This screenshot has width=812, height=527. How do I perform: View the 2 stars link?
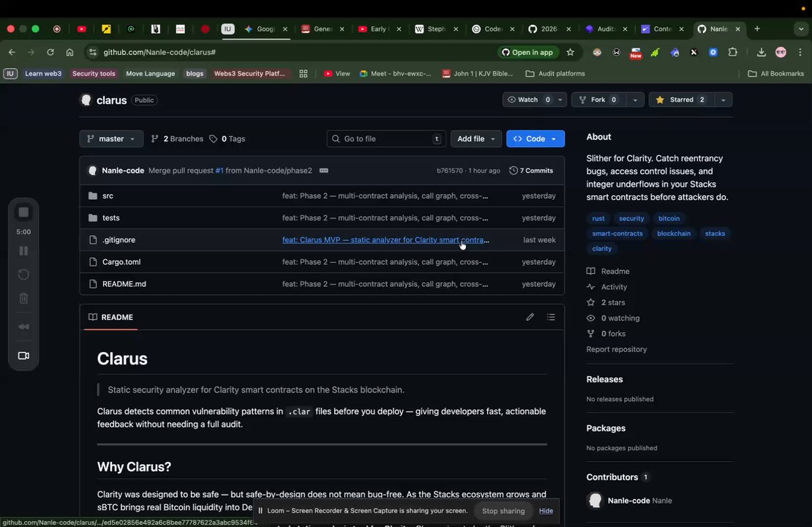pyautogui.click(x=606, y=302)
